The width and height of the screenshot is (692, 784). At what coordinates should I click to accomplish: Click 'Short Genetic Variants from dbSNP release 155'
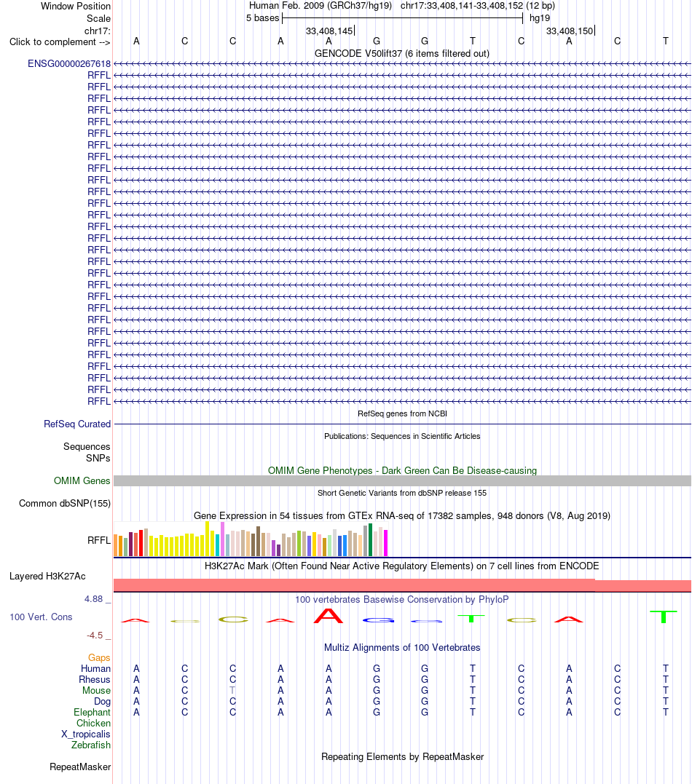click(402, 493)
